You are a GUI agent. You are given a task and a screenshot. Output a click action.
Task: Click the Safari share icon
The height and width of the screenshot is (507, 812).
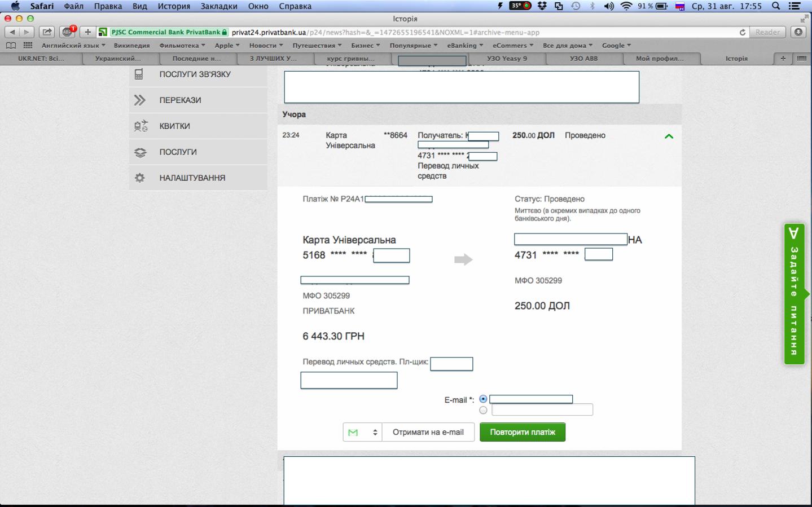click(47, 32)
